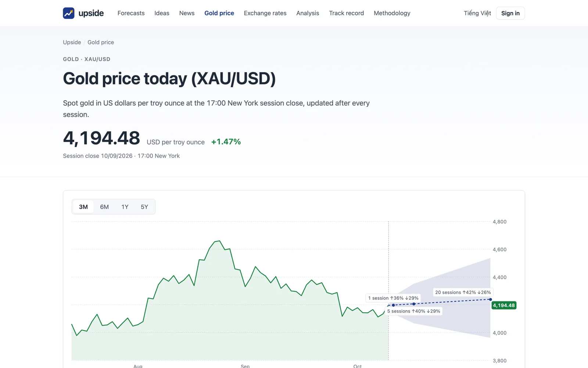Screen dimensions: 588x368
Task: Switch chart to 5Y range
Action: [x=144, y=207]
